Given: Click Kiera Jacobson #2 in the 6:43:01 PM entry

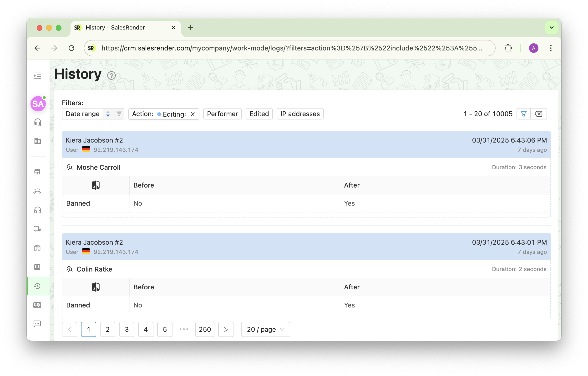Looking at the screenshot, I should 94,242.
